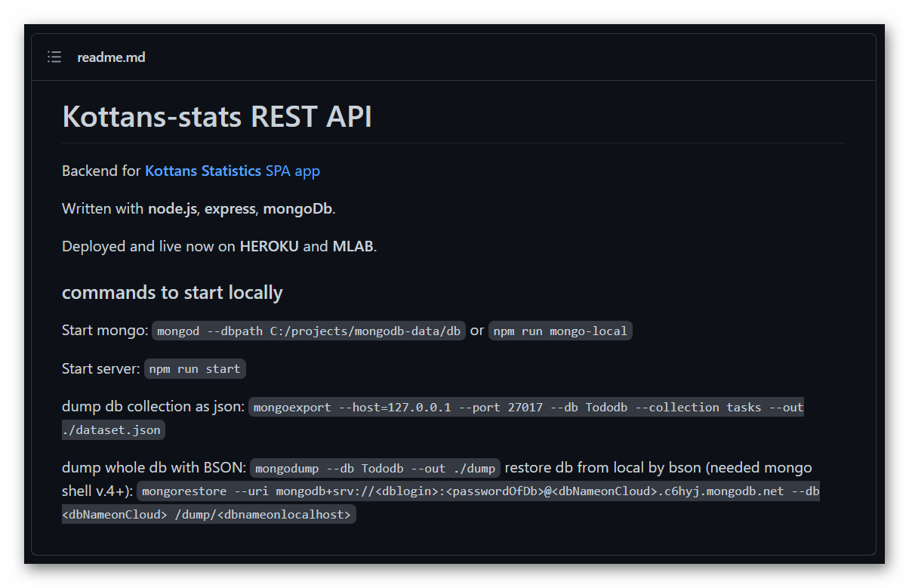The height and width of the screenshot is (588, 909).
Task: Select the mongoexport command code
Action: pos(528,407)
